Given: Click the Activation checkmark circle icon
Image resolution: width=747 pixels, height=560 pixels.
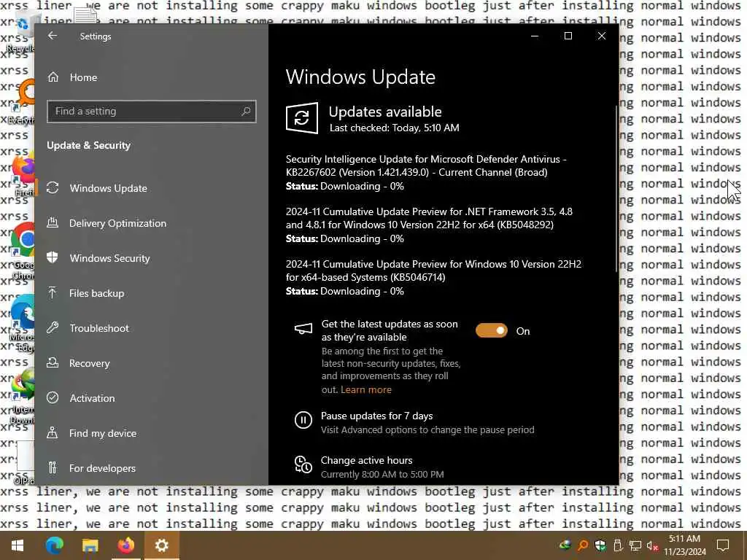Looking at the screenshot, I should (53, 397).
